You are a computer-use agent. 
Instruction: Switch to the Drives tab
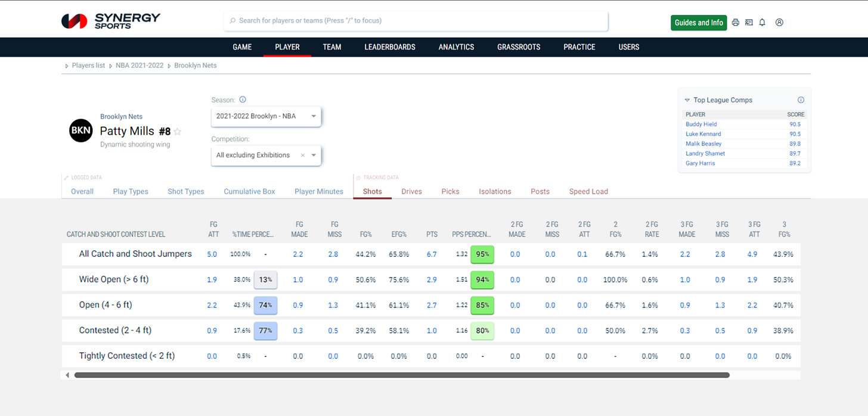click(x=411, y=191)
